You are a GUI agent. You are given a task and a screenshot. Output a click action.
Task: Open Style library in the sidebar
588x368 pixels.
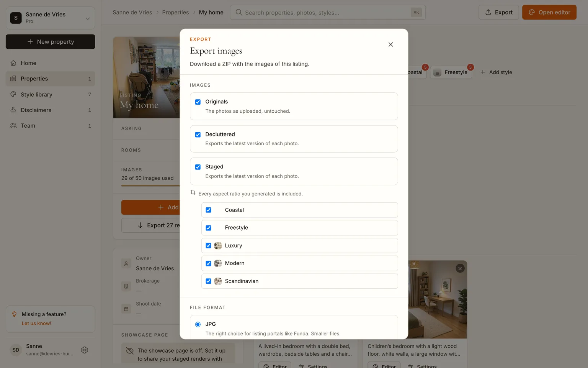(x=51, y=94)
